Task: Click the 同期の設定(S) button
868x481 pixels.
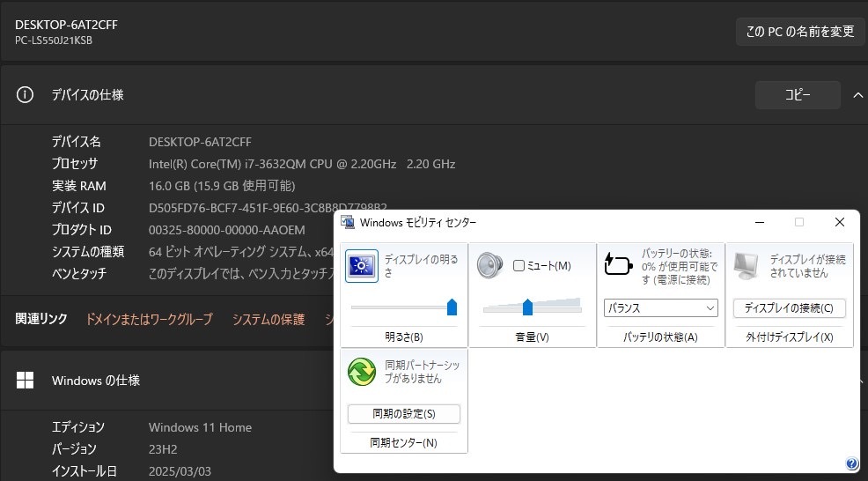Action: click(404, 414)
